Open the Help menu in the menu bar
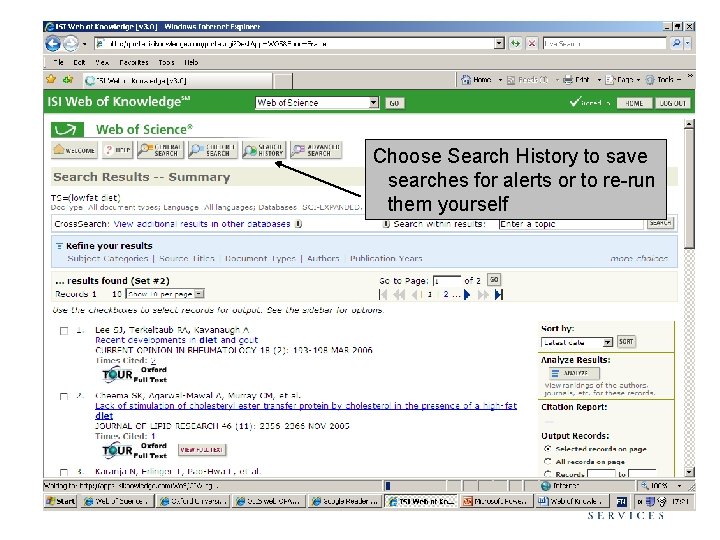 (191, 62)
